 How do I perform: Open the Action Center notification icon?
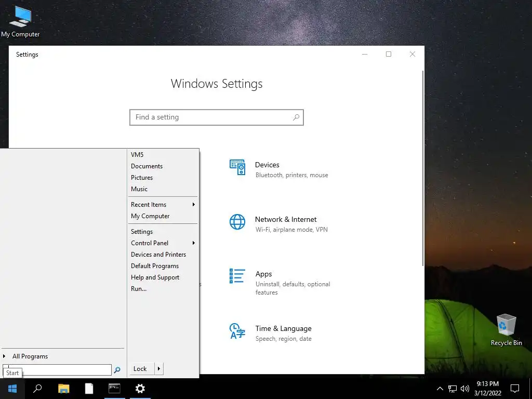pyautogui.click(x=515, y=389)
